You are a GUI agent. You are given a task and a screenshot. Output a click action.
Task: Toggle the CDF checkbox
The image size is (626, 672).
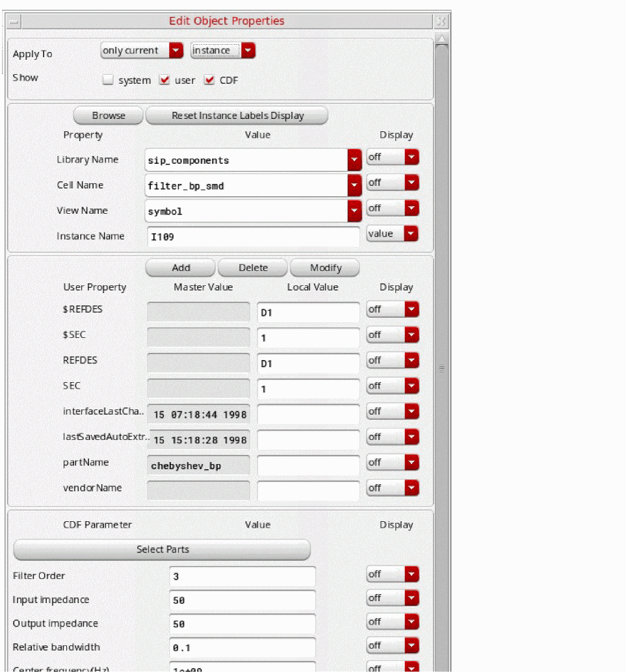pos(209,81)
